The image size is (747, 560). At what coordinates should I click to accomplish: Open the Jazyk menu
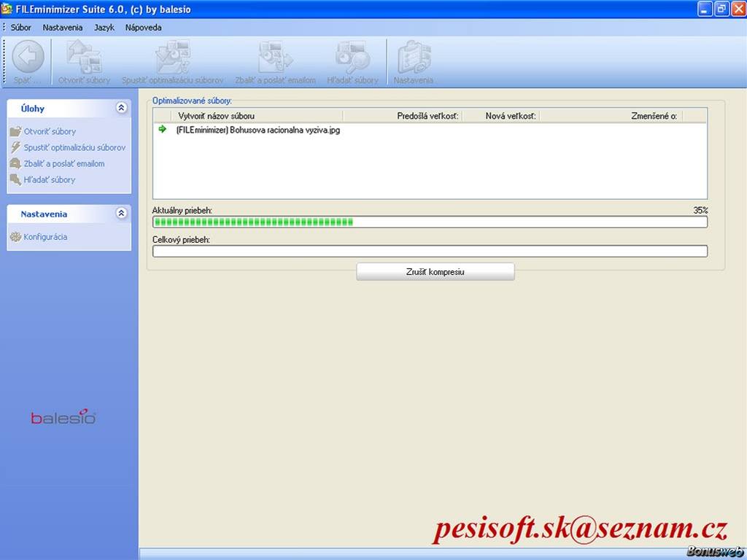click(x=104, y=28)
